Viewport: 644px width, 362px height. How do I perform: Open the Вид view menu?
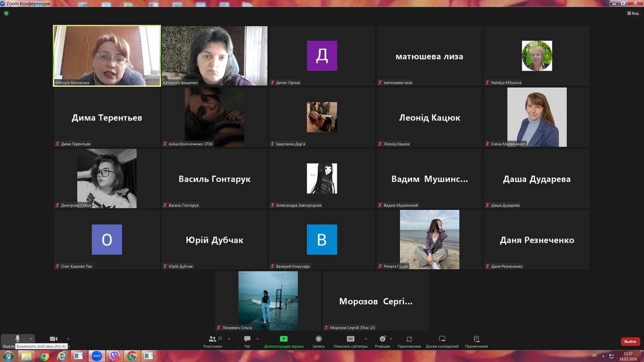point(633,13)
